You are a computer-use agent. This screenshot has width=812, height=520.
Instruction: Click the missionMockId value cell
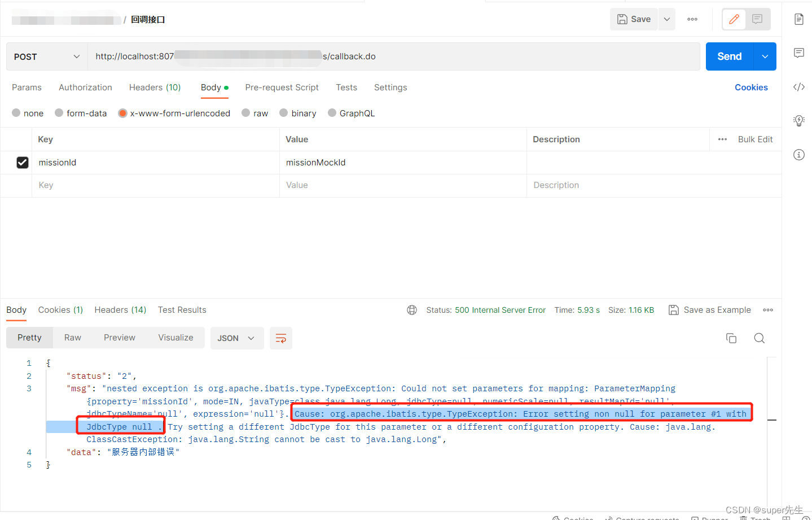403,163
